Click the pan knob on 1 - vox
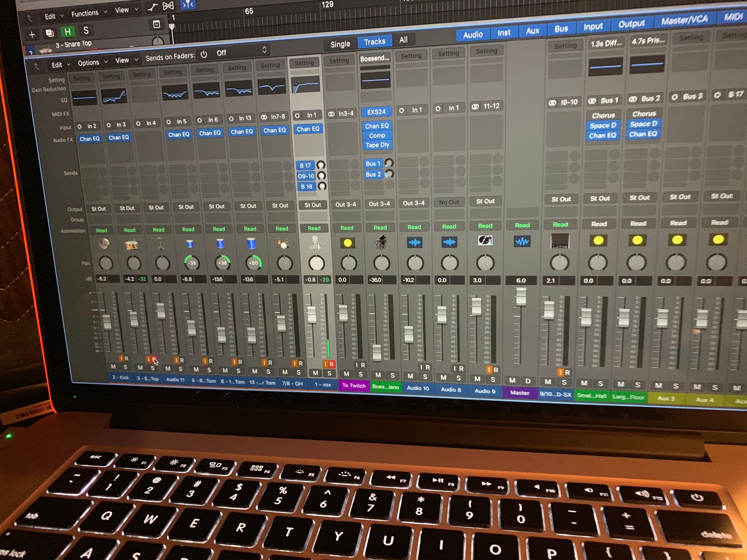 317,263
